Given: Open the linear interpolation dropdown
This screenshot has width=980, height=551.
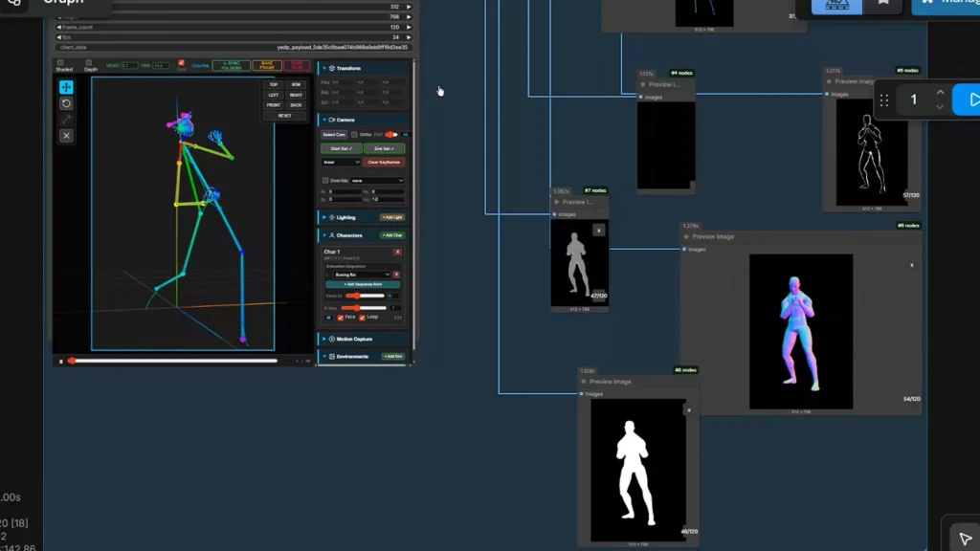Looking at the screenshot, I should [341, 163].
